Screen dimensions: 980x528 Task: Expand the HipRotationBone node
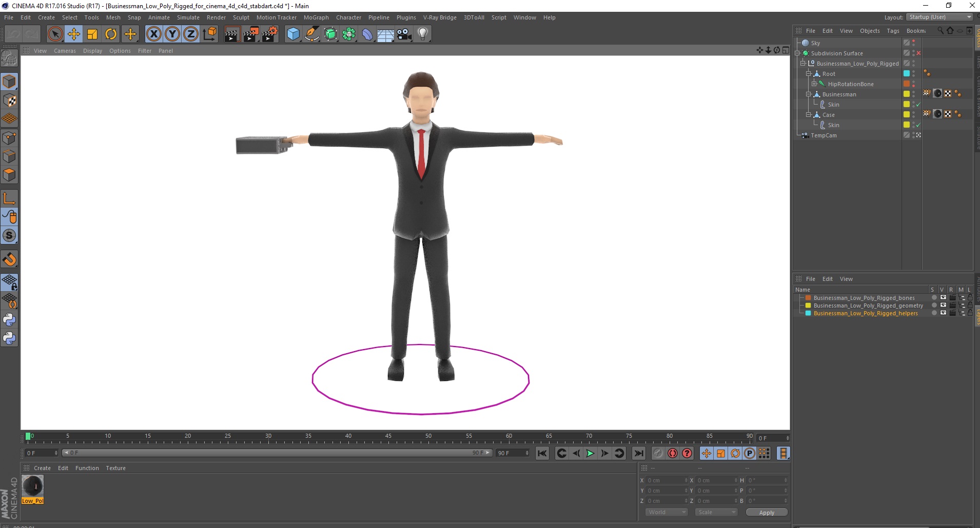point(814,84)
